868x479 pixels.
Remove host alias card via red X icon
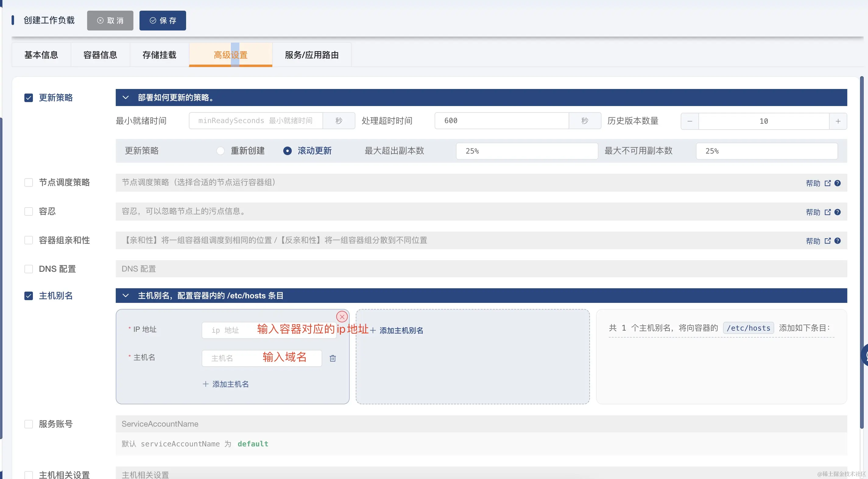tap(342, 317)
